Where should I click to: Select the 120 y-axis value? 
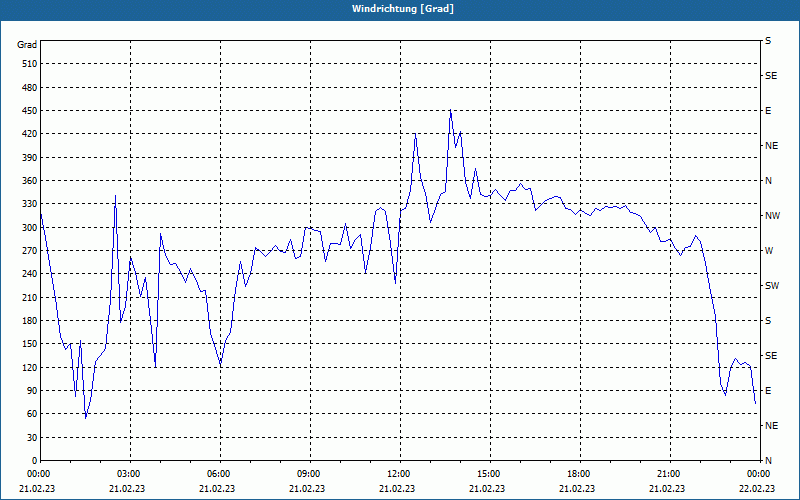point(30,367)
